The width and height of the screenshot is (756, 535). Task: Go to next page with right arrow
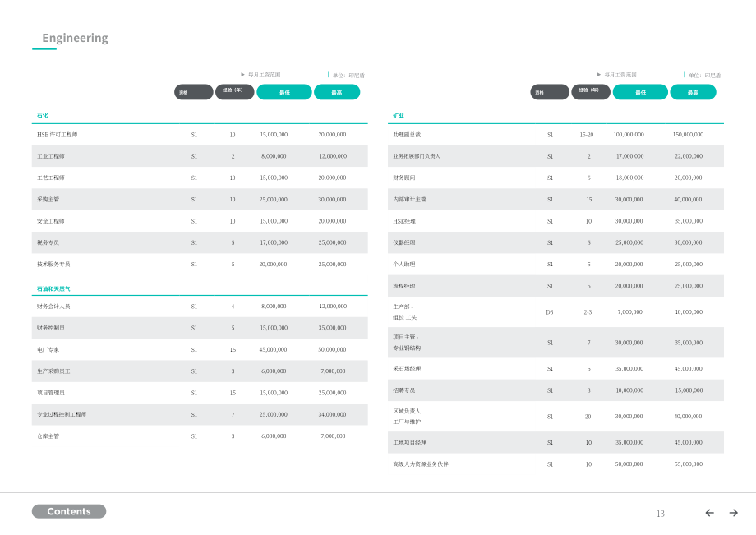tap(733, 513)
